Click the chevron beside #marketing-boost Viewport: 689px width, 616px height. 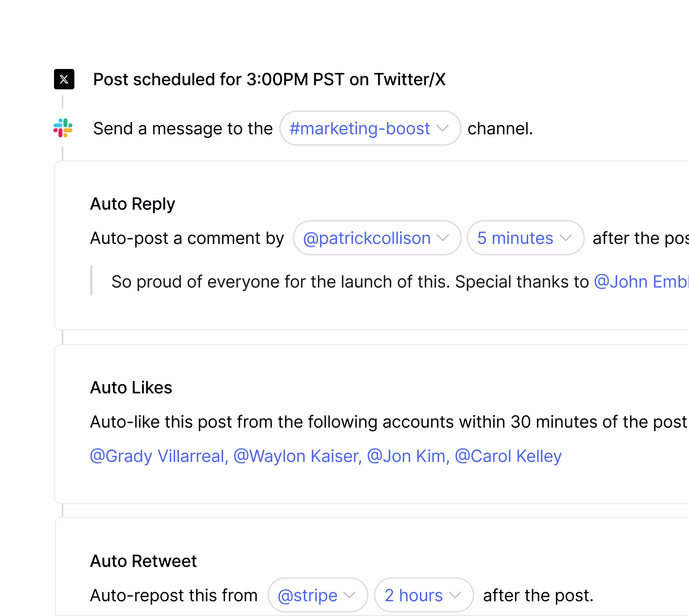(442, 128)
